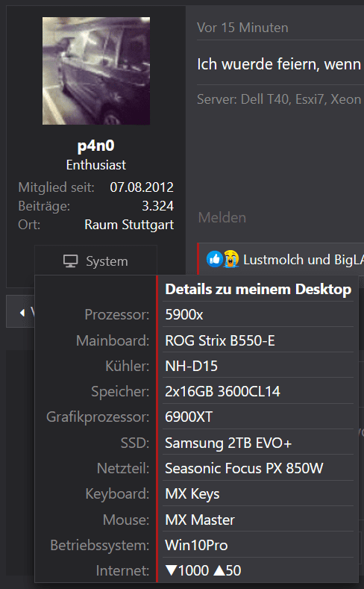Screen dimensions: 364x589
Task: Click the blue thumbs-up reaction icon
Action: click(215, 259)
